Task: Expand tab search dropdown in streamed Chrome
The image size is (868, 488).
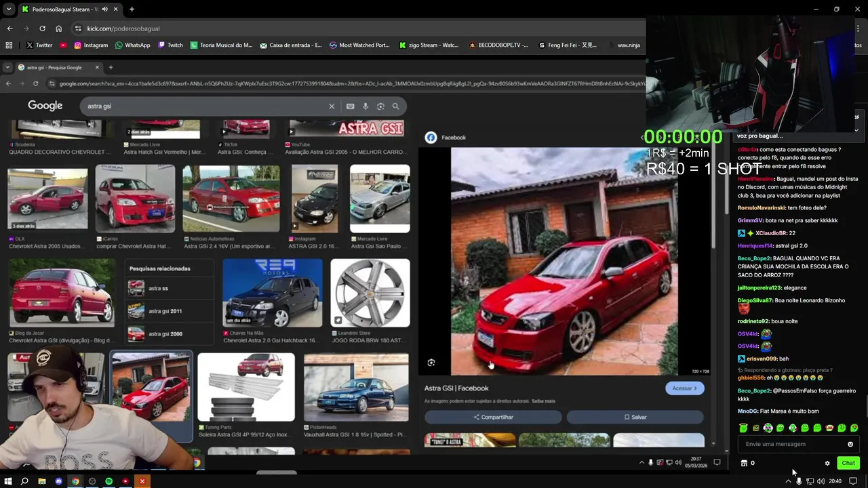Action: click(x=7, y=67)
